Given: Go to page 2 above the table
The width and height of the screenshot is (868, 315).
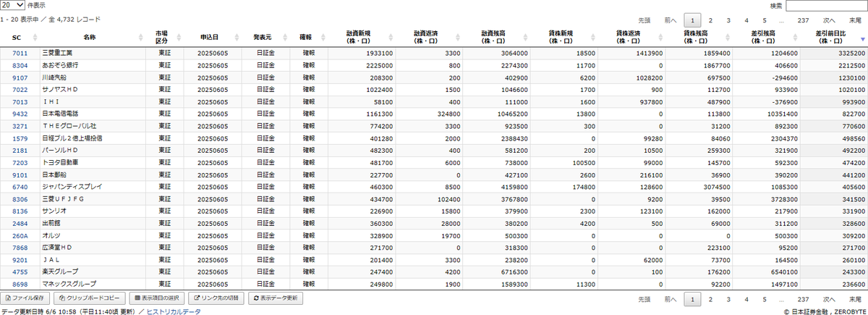Looking at the screenshot, I should 710,20.
